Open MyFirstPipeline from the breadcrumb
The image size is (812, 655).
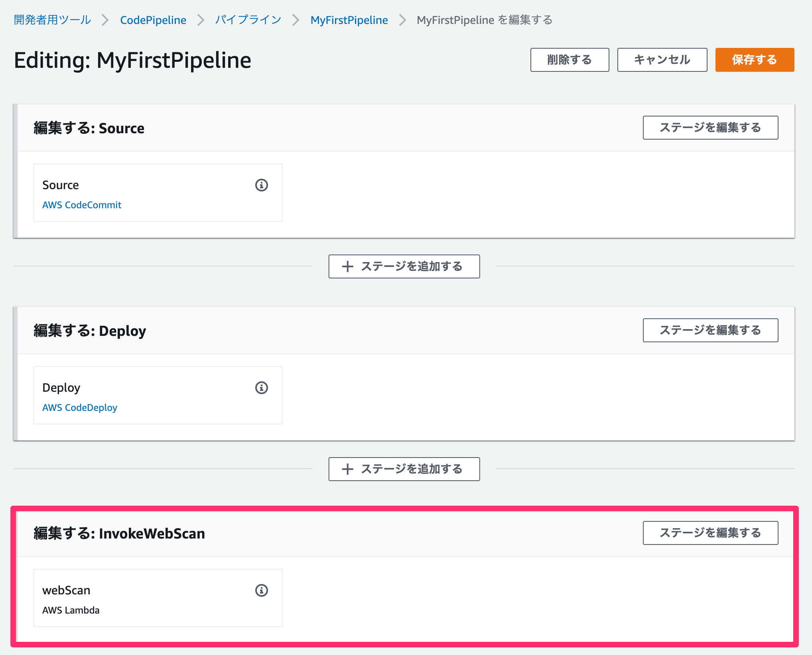[349, 20]
